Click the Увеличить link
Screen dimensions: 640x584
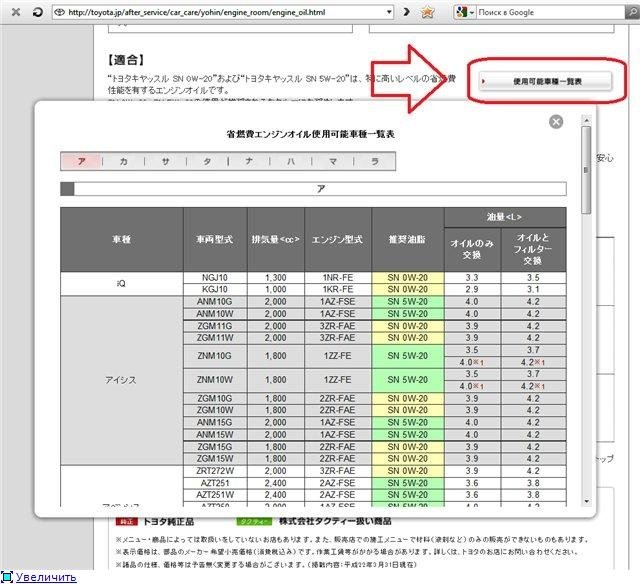pyautogui.click(x=46, y=577)
